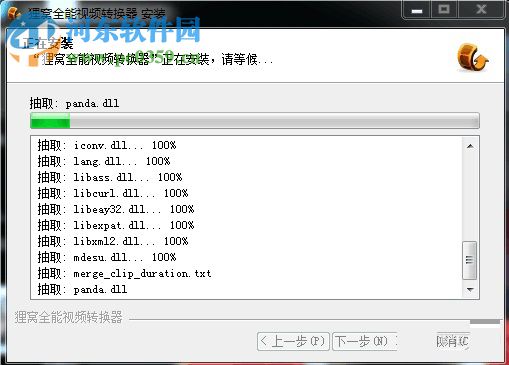Click the 抽取: panda.dll status above progress bar
Viewport: 509px width, 365px height.
click(74, 103)
